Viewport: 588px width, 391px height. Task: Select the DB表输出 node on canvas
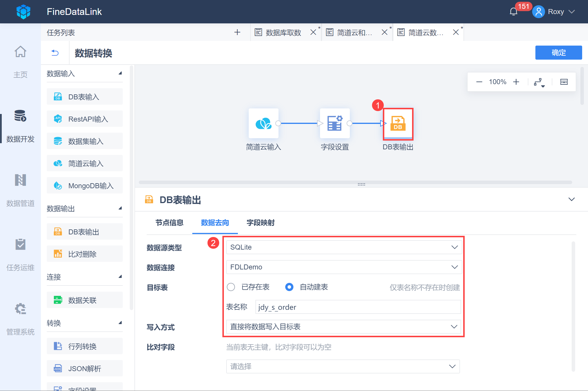(398, 123)
